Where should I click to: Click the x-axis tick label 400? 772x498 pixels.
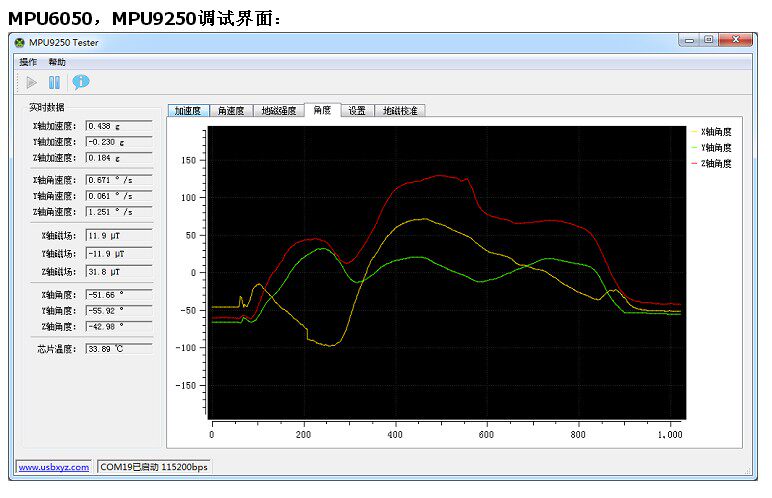point(395,434)
